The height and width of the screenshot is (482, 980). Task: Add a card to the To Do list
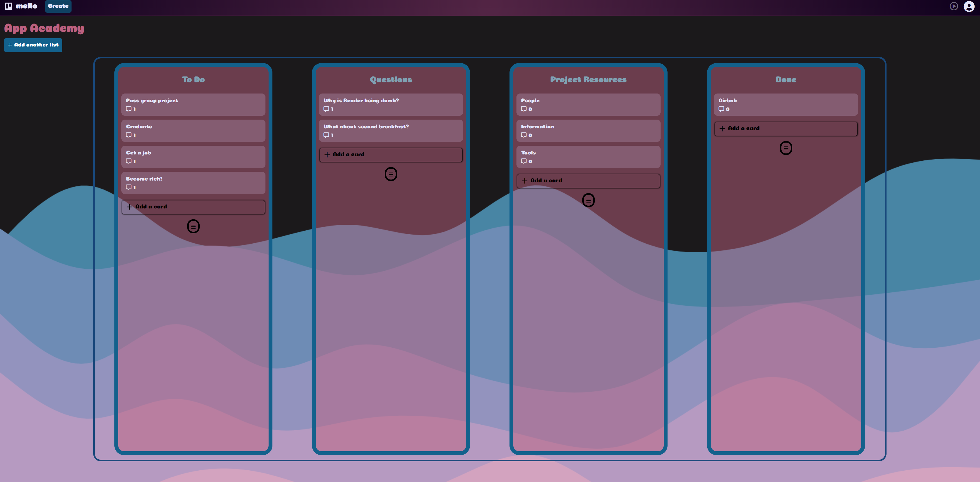tap(193, 207)
